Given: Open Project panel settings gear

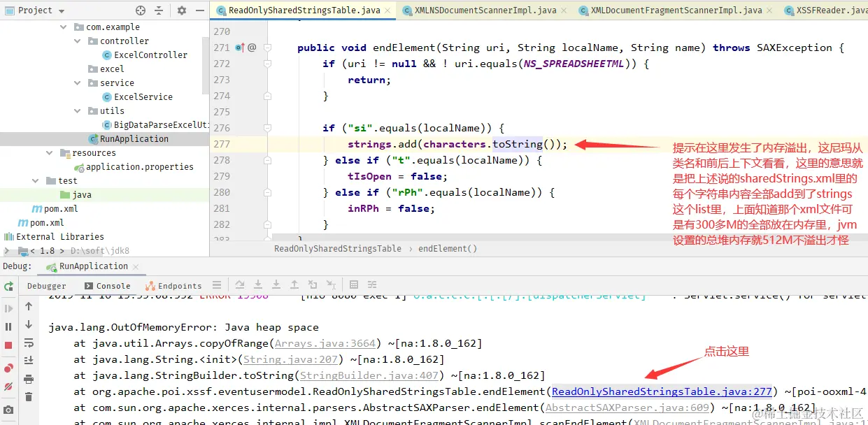Looking at the screenshot, I should pos(182,10).
